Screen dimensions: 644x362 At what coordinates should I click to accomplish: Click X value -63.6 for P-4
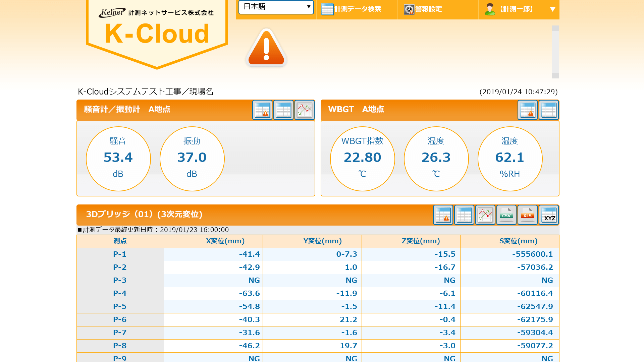249,294
